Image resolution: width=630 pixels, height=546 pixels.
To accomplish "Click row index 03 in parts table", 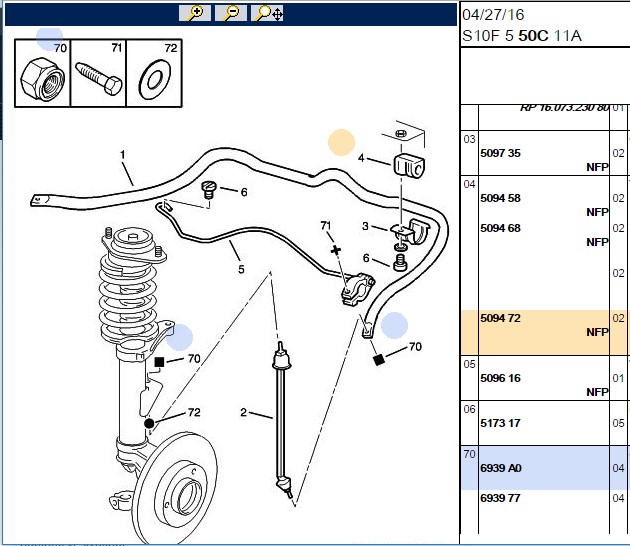I will [x=469, y=139].
